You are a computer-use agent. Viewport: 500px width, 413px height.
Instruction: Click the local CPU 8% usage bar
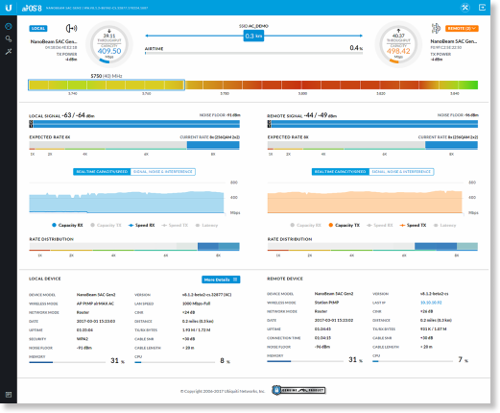175,362
